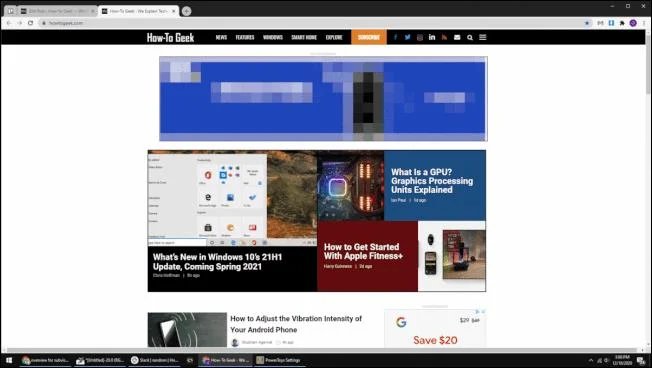Click vibrating phone article thumbnail
The width and height of the screenshot is (652, 368).
187,330
